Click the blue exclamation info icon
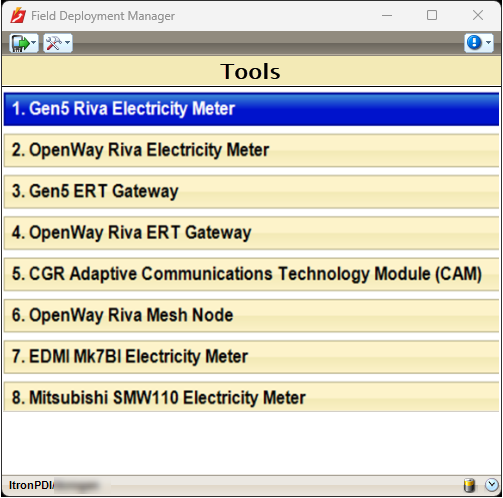This screenshot has height=498, width=503. [x=474, y=43]
